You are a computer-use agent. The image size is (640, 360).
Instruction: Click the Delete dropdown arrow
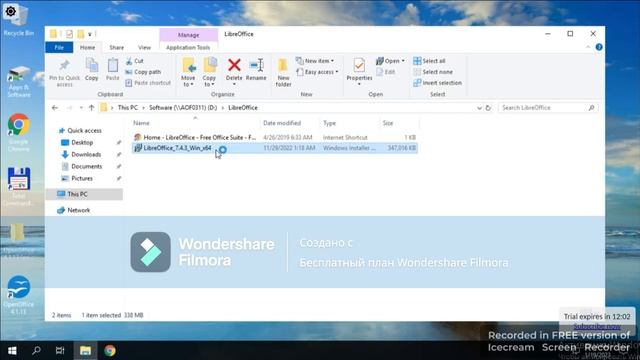pos(234,84)
